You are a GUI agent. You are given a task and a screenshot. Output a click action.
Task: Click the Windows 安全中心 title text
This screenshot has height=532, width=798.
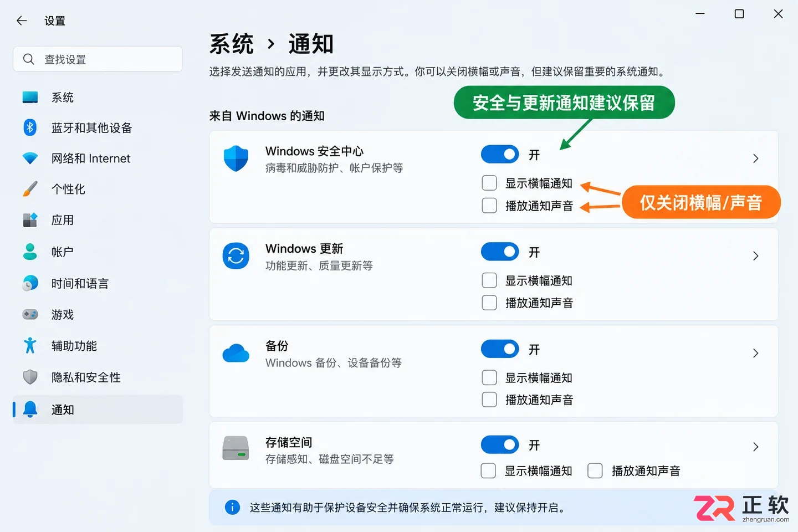[x=314, y=151]
